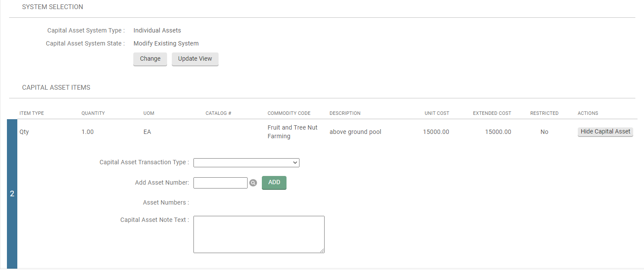
Task: Click into the Capital Asset Note Text box
Action: coord(258,234)
